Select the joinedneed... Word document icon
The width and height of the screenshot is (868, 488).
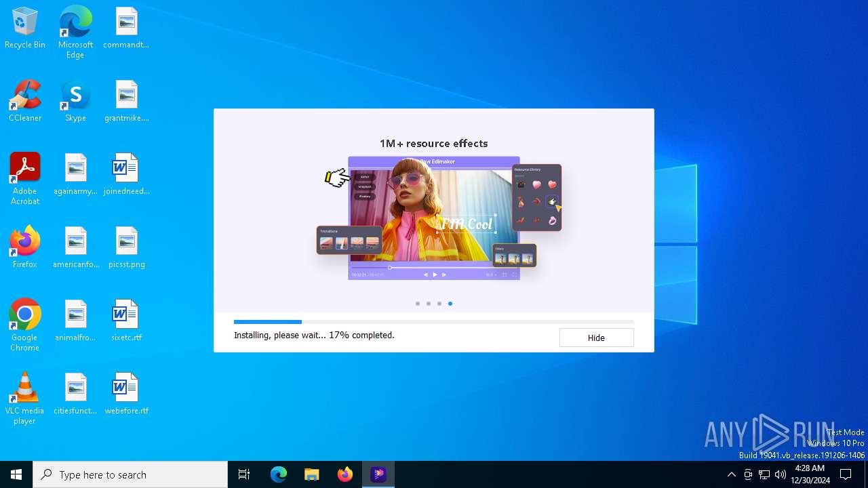[126, 175]
